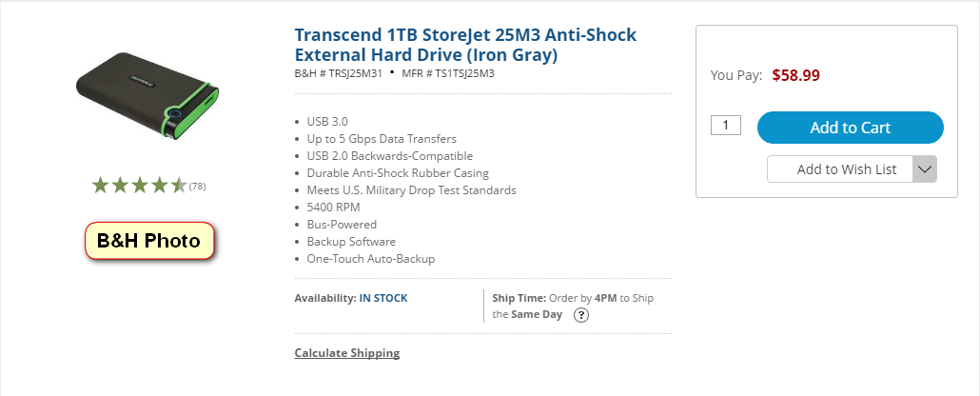Click the $58.99 price

click(x=795, y=74)
